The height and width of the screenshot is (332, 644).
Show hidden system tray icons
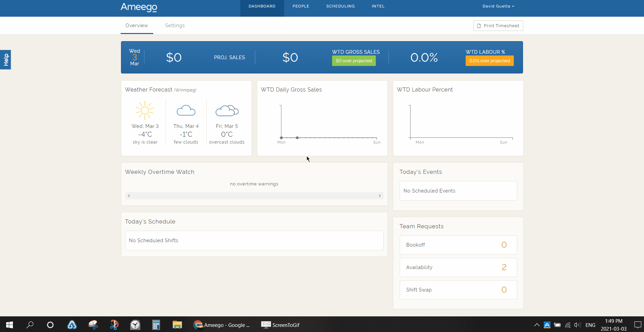tap(537, 325)
